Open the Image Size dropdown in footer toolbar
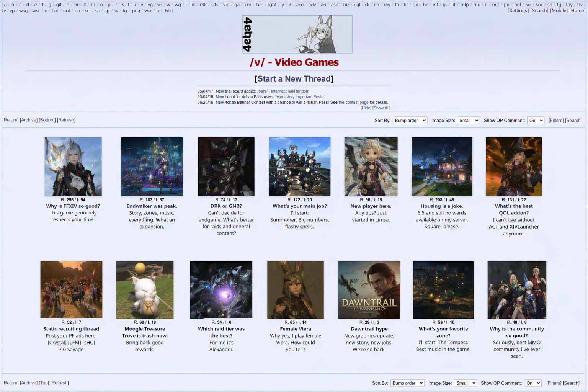 coord(465,383)
